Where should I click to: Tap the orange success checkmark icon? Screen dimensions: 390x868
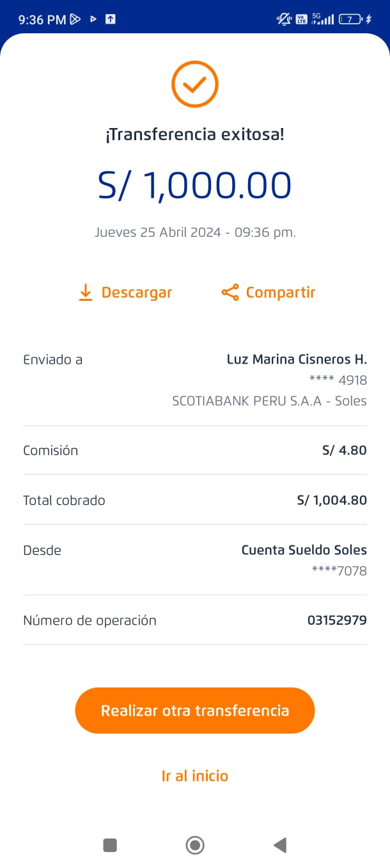[195, 84]
